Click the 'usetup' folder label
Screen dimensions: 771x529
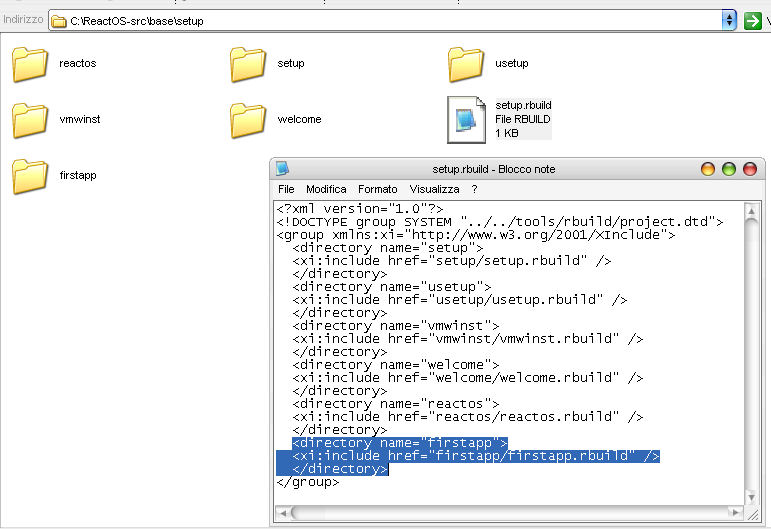click(511, 63)
